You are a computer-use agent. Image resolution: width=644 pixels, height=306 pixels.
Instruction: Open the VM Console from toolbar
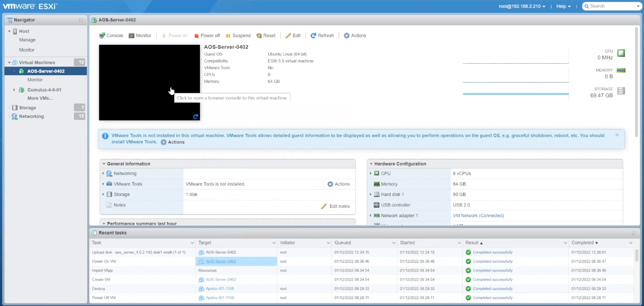111,36
